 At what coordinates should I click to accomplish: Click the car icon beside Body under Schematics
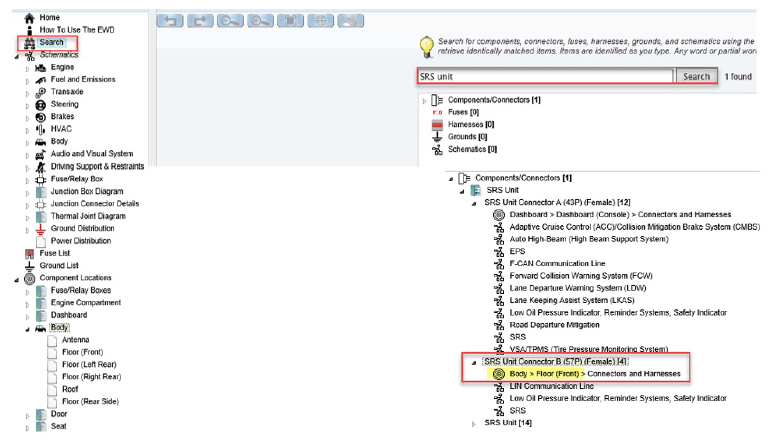pyautogui.click(x=40, y=142)
